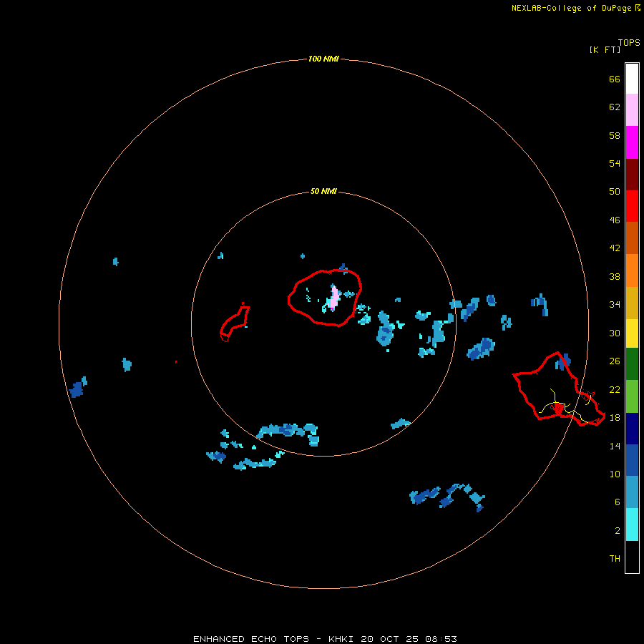Select the legend value 50
Screen dimensions: 644x644
point(615,191)
